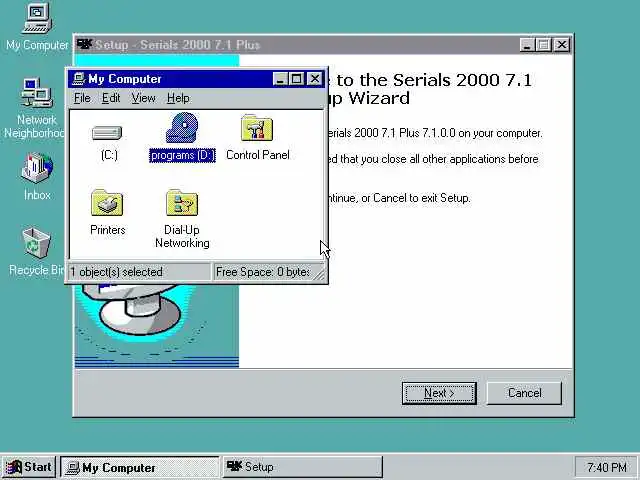The image size is (640, 480).
Task: Click Next in the Setup wizard
Action: pyautogui.click(x=439, y=393)
